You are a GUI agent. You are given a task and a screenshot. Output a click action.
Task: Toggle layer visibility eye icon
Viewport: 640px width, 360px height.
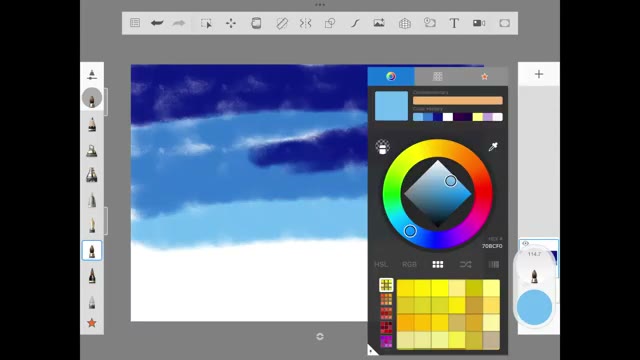526,244
